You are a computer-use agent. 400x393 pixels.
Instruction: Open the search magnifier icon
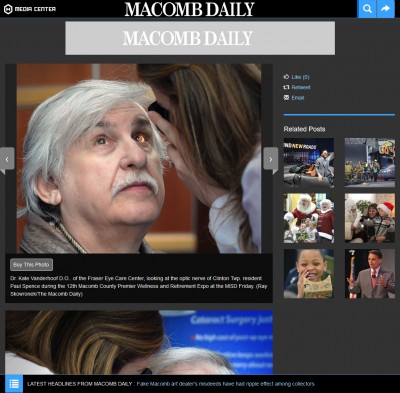click(x=367, y=9)
